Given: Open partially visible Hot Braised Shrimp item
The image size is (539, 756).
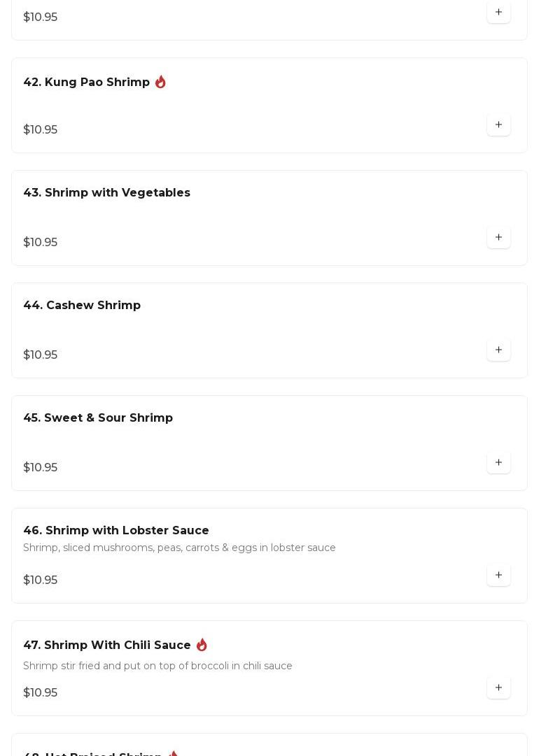Looking at the screenshot, I should [92, 753].
